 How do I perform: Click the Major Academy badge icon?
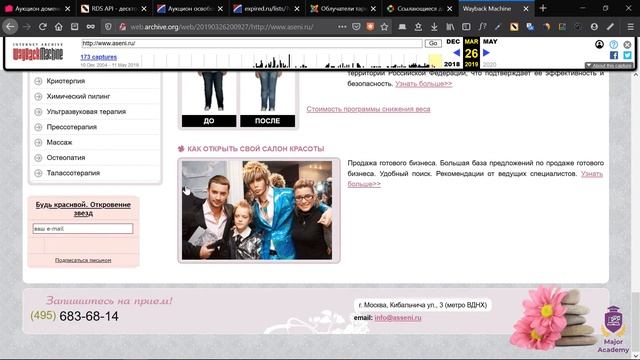(613, 329)
